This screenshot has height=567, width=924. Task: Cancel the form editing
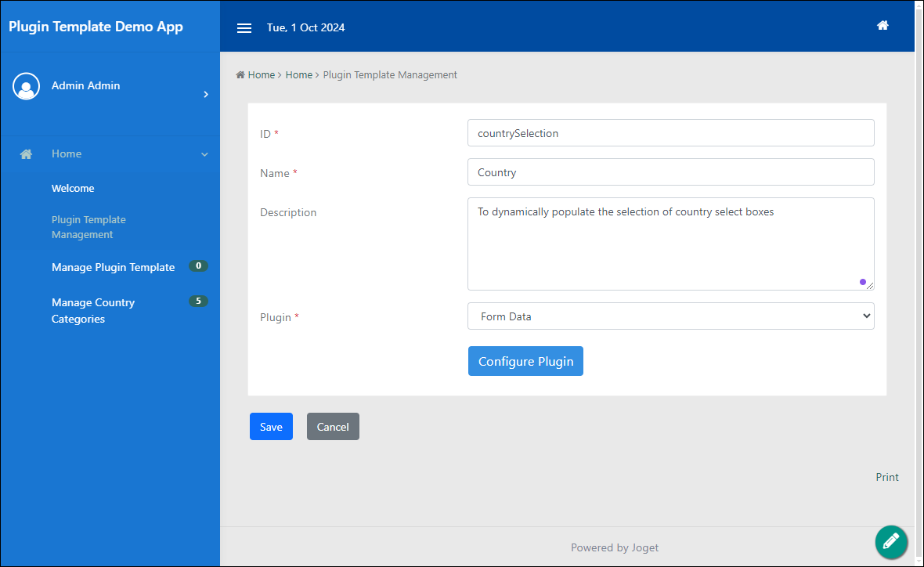coord(333,427)
